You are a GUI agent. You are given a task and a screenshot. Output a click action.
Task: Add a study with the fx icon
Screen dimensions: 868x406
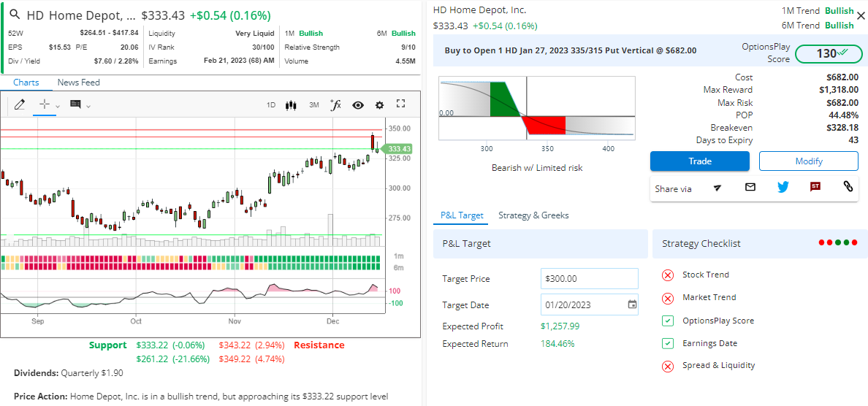[335, 104]
